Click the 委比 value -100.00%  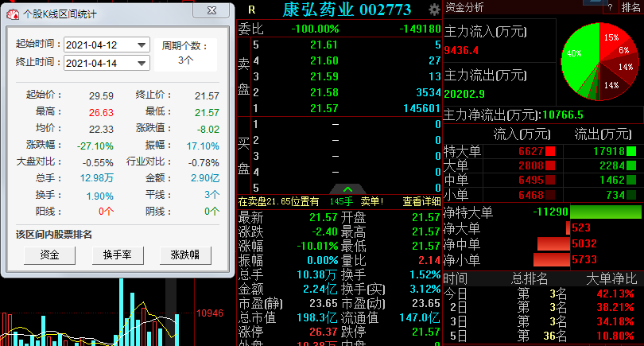pos(315,29)
